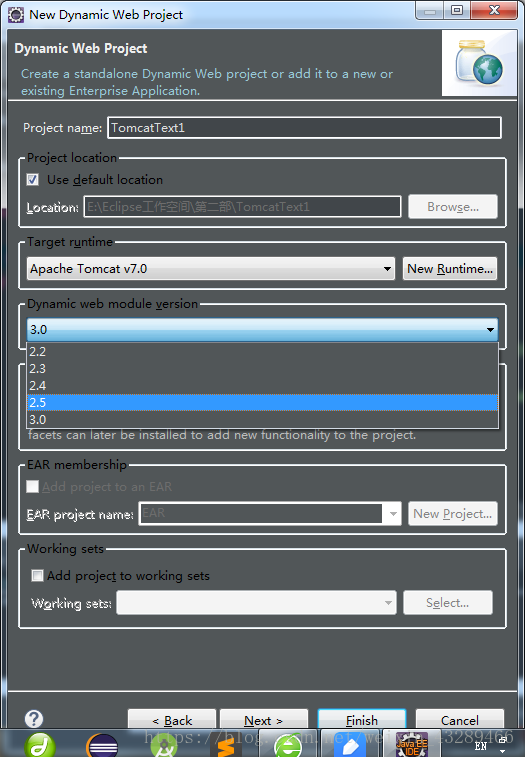Click the EN language indicator in tray

[481, 746]
